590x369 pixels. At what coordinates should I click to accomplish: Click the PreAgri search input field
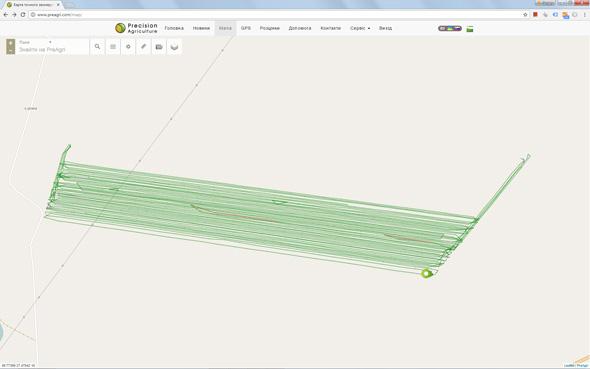coord(53,50)
